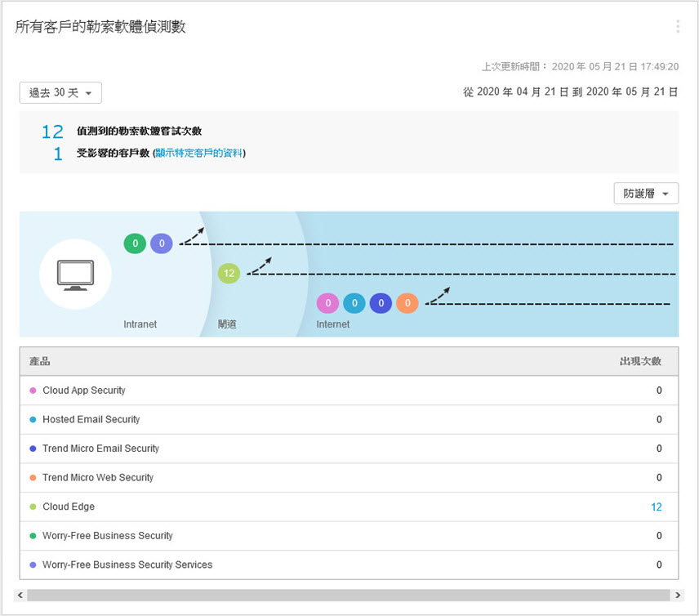
Task: Click the scrollbar right arrow
Action: 677,596
